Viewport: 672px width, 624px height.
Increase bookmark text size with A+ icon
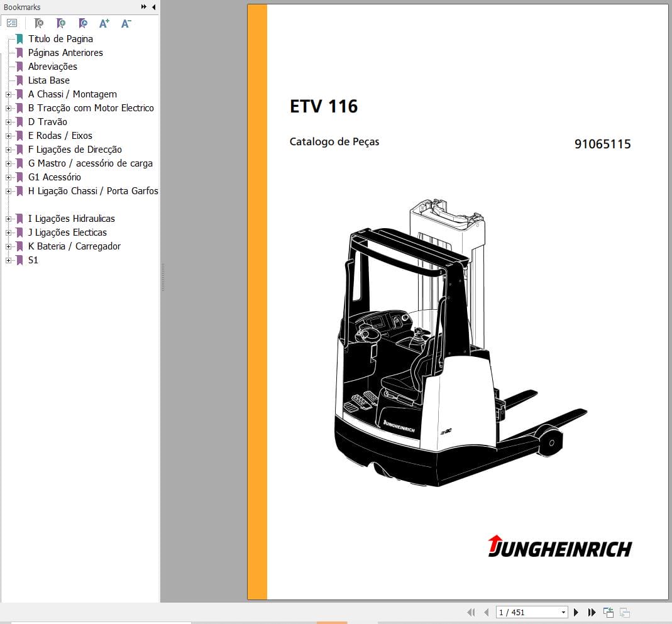tap(104, 23)
